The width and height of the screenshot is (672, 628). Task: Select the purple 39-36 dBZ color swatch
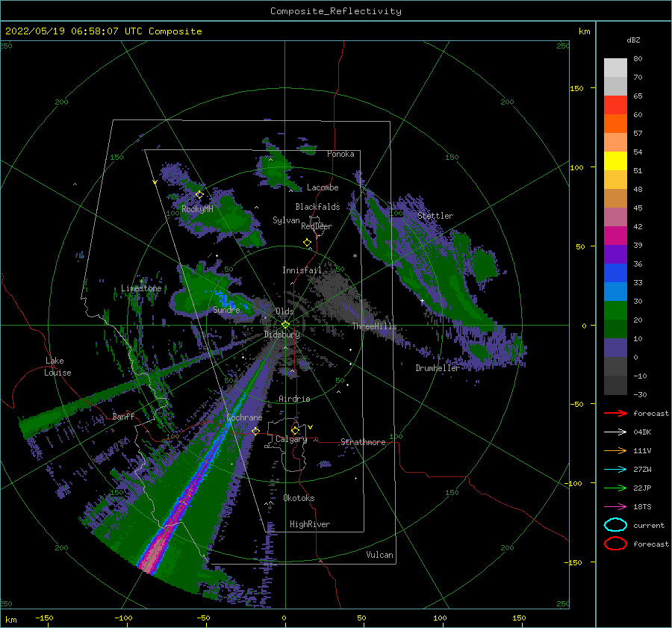pyautogui.click(x=615, y=255)
